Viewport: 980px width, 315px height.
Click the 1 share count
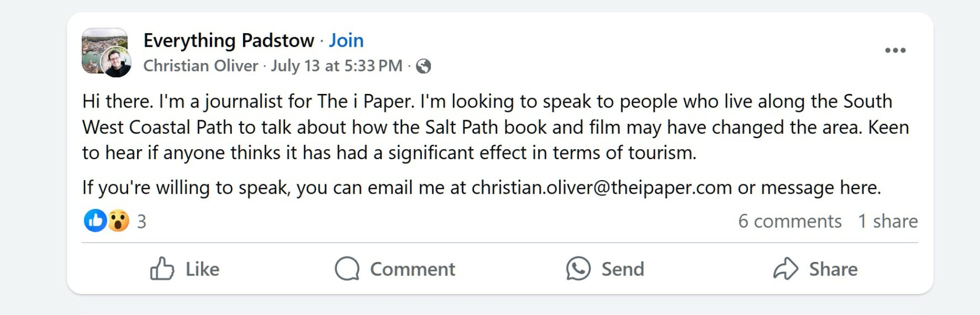887,222
